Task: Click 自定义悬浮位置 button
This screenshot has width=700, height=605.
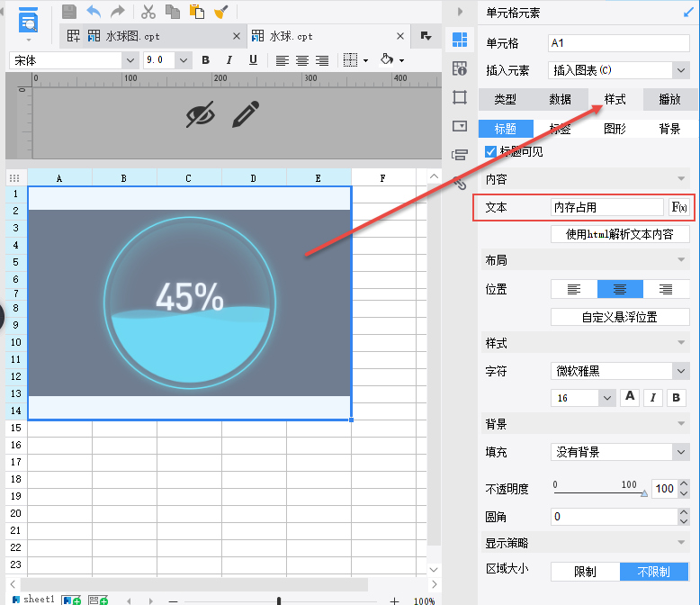Action: point(620,317)
